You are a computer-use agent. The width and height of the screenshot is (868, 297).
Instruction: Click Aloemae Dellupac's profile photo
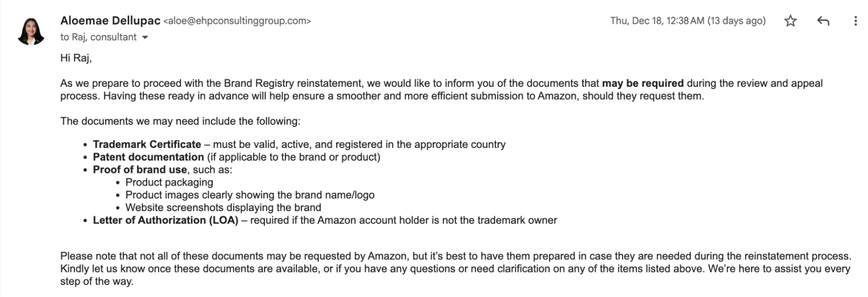31,31
